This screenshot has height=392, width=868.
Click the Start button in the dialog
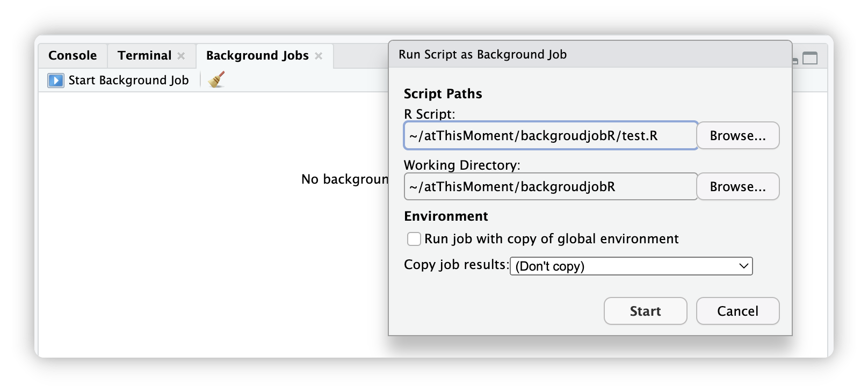pyautogui.click(x=646, y=311)
